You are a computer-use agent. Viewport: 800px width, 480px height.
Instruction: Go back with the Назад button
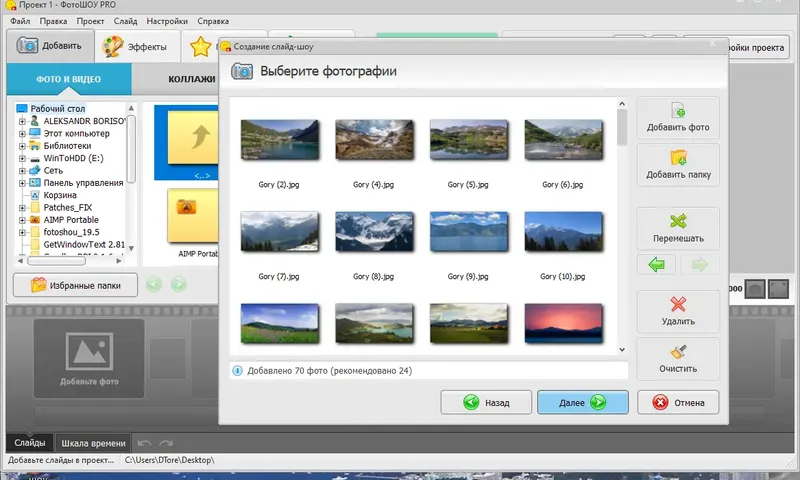(x=486, y=402)
